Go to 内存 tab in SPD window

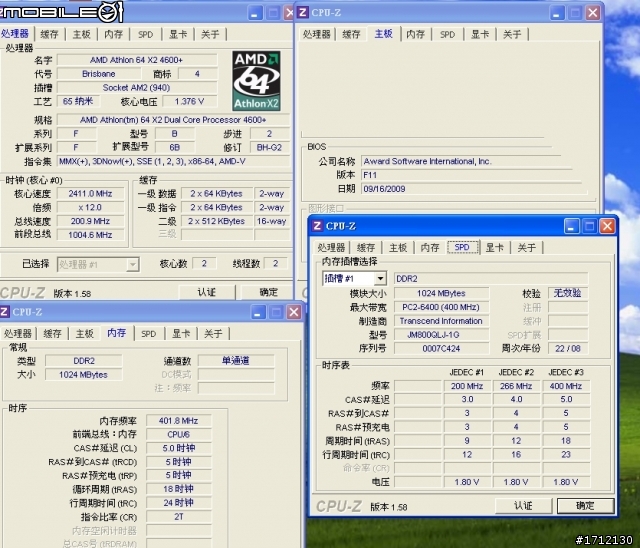pyautogui.click(x=430, y=247)
